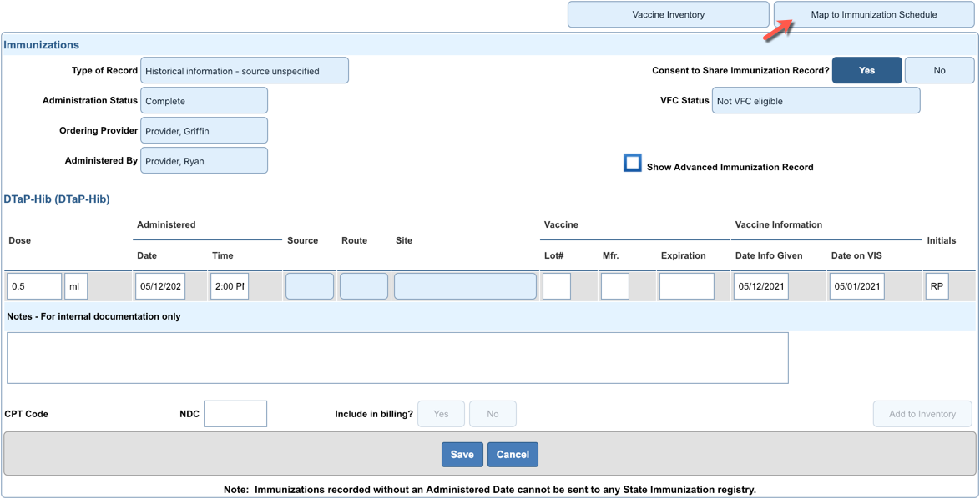Select No for consent to share record
Image resolution: width=980 pixels, height=499 pixels.
(939, 70)
